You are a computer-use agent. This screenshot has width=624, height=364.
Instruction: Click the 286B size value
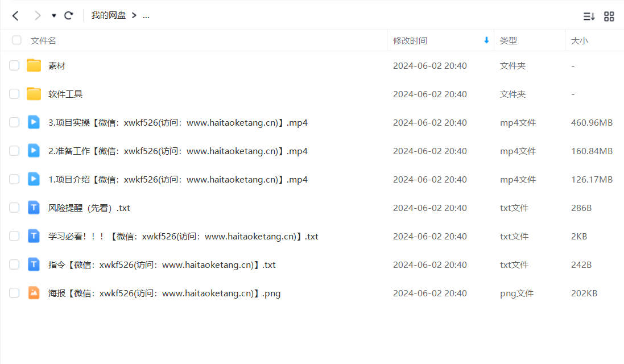[581, 208]
